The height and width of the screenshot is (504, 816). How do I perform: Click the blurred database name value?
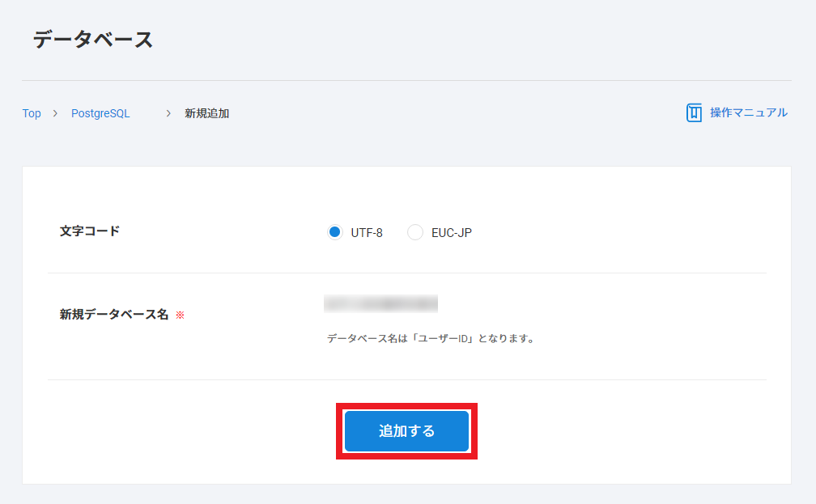(380, 304)
